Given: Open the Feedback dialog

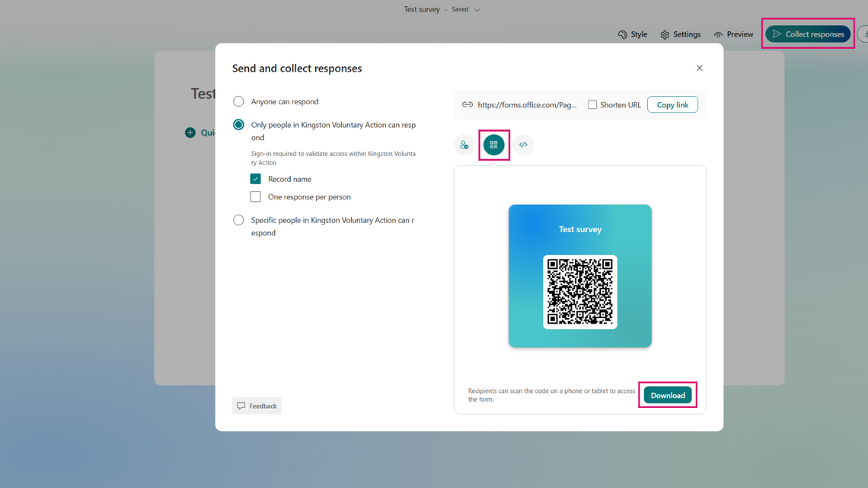Looking at the screenshot, I should coord(257,405).
